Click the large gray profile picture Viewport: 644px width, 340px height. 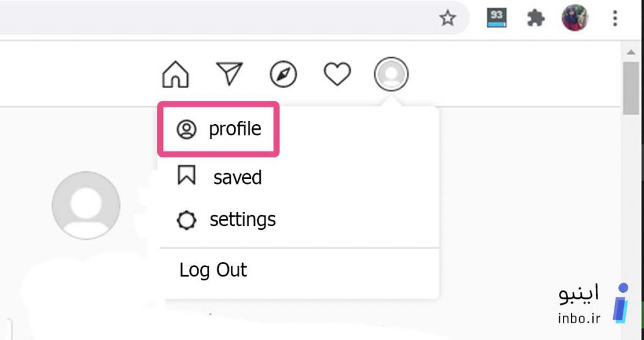[86, 205]
